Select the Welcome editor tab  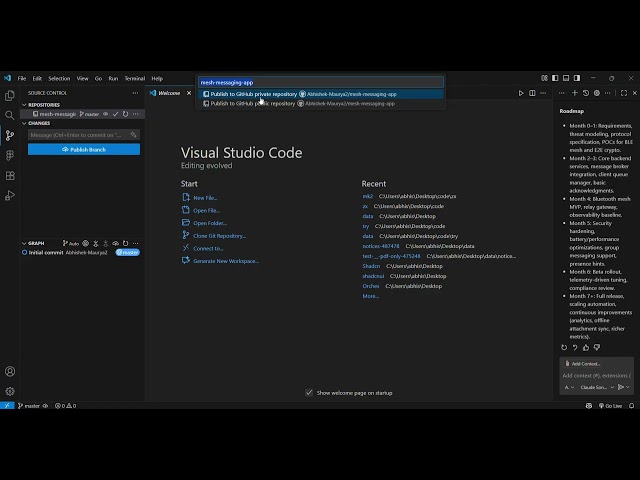169,93
